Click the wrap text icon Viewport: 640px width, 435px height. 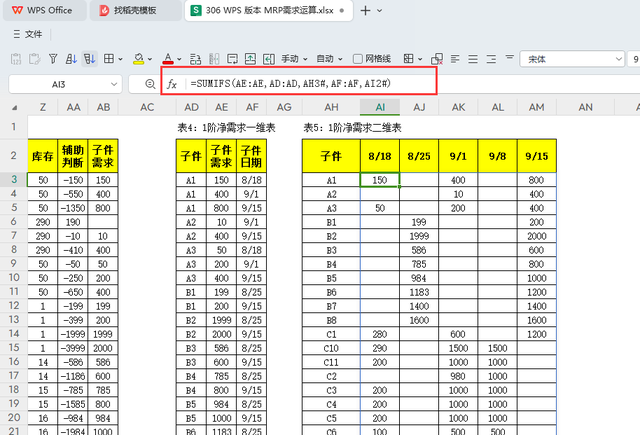pos(195,59)
